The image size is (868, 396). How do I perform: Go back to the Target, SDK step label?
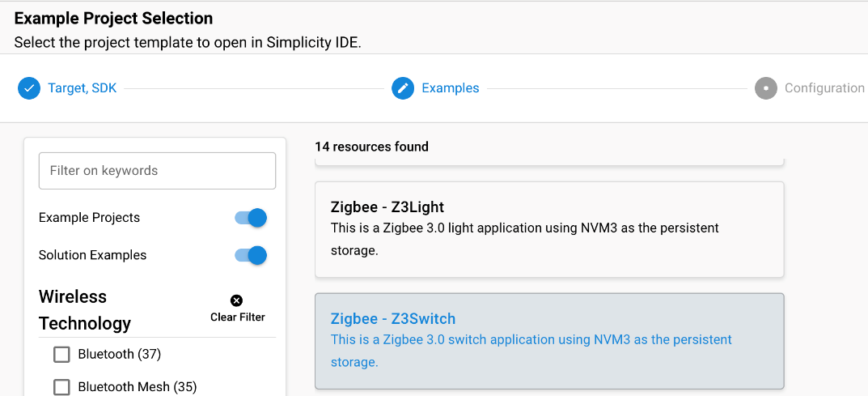(82, 88)
